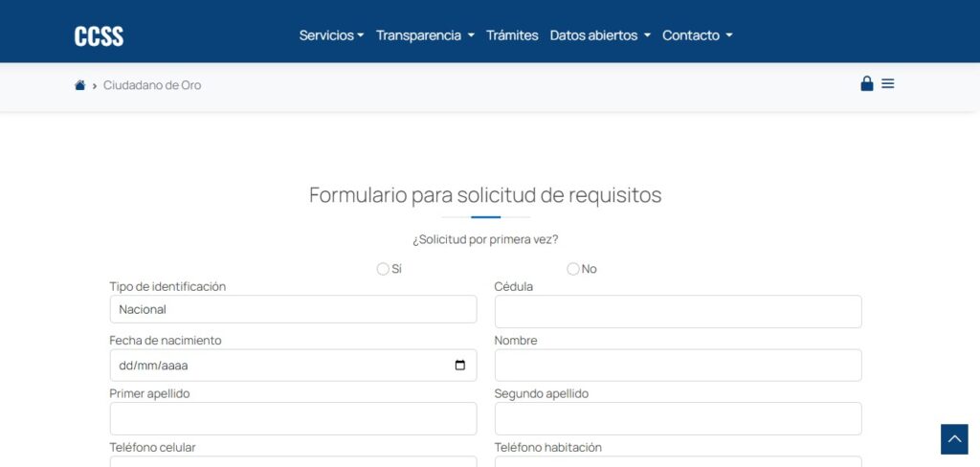This screenshot has width=980, height=467.
Task: Click the scroll-to-top arrow button
Action: [954, 439]
